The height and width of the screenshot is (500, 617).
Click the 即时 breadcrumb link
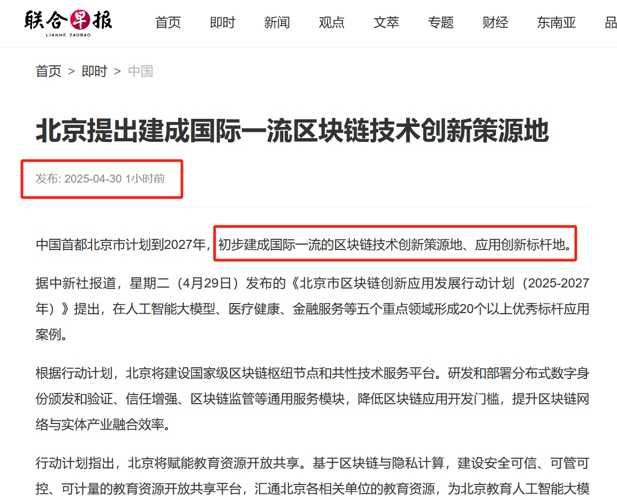click(x=94, y=71)
